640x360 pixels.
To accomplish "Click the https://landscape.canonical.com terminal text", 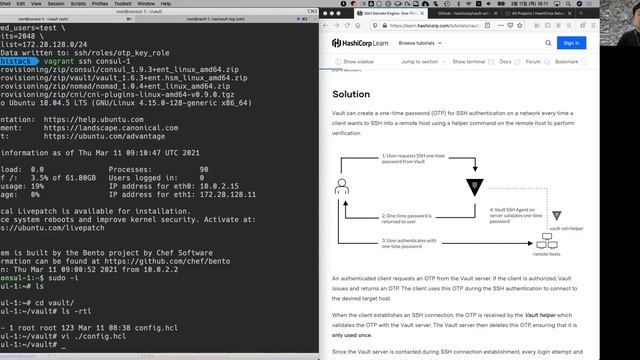I will pos(111,128).
